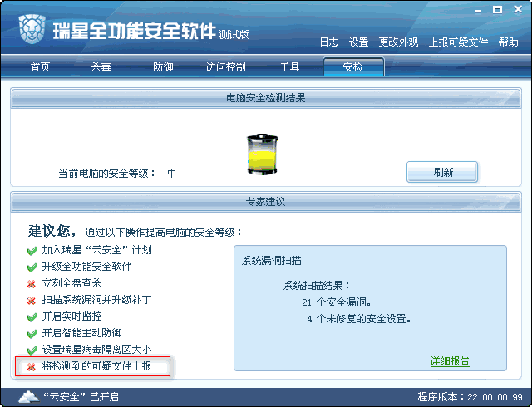Switch to the 杀毒 tab

tap(101, 66)
